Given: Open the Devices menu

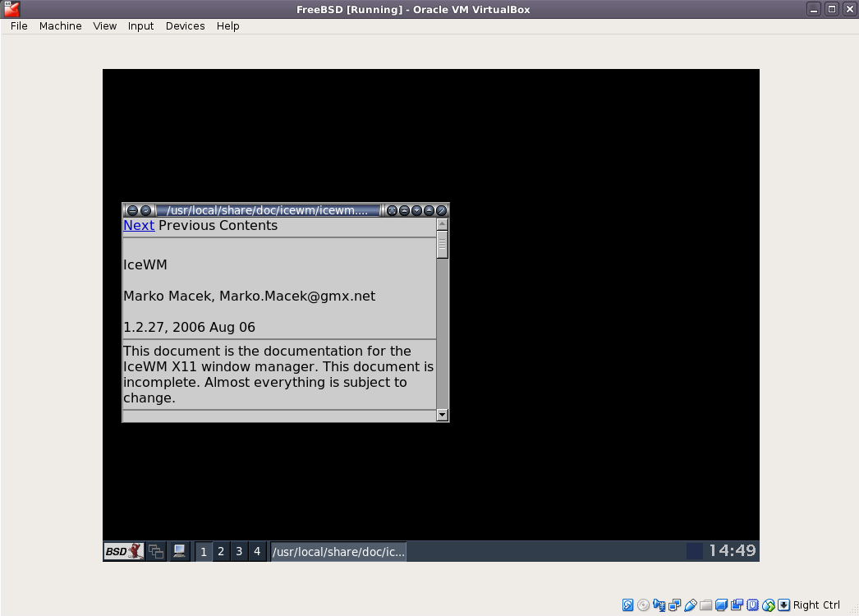Looking at the screenshot, I should coord(185,25).
